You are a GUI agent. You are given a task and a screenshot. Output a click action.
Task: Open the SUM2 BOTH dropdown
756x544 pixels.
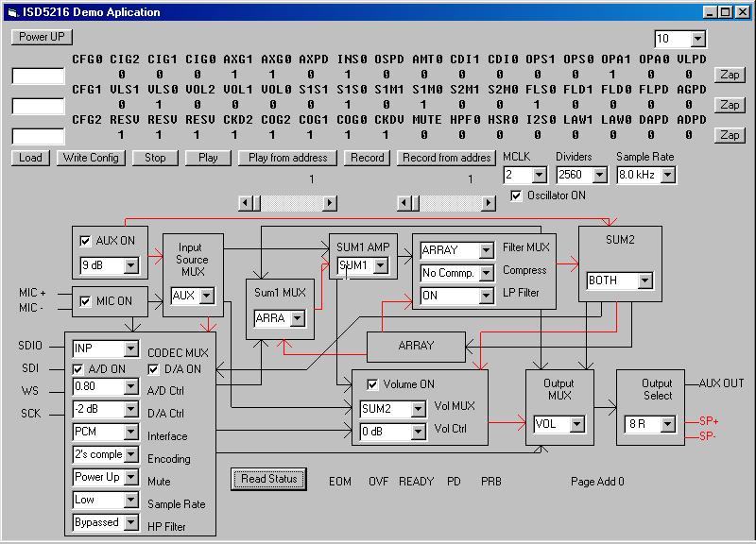(644, 280)
